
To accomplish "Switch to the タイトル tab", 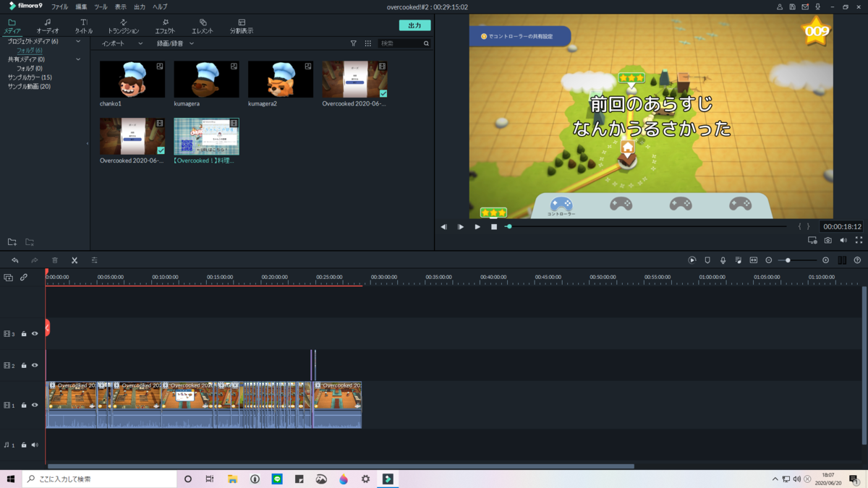I will 84,27.
